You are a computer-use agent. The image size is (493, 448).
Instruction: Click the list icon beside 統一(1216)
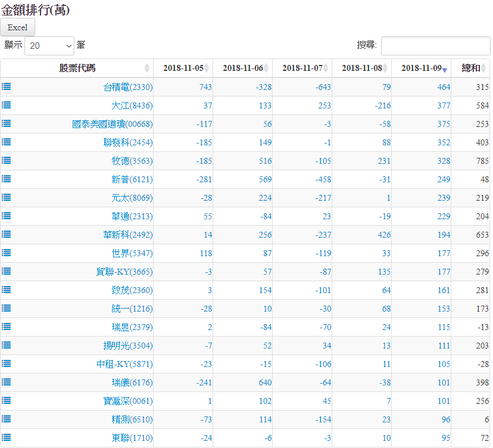[x=7, y=308]
